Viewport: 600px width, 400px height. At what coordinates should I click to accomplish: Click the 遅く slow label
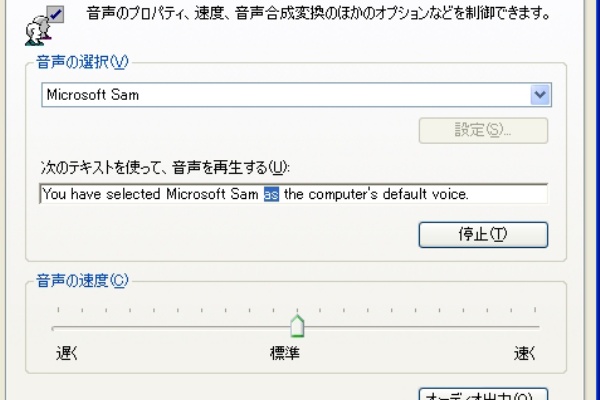click(x=67, y=353)
